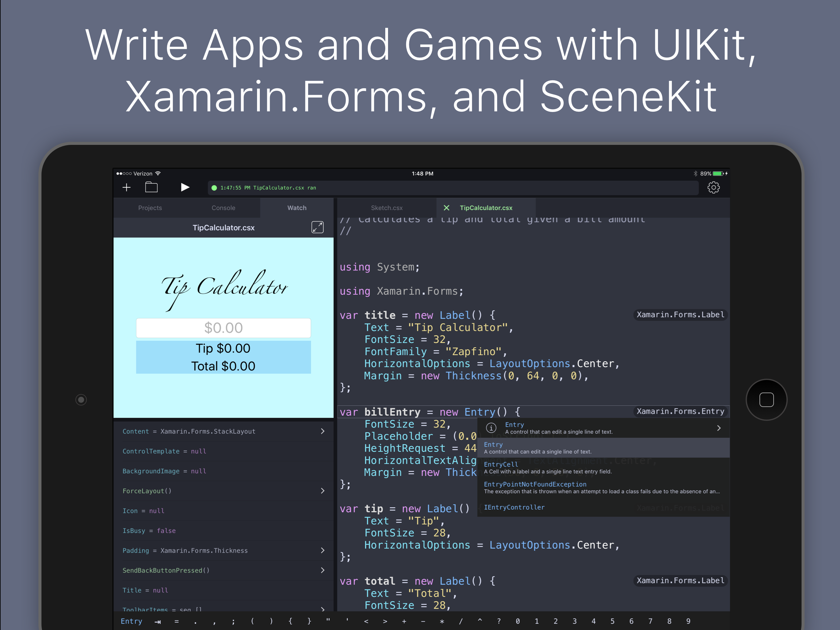The height and width of the screenshot is (630, 840).
Task: Place the cursor on the FontFamily = "Zapfino" line
Action: coord(436,352)
